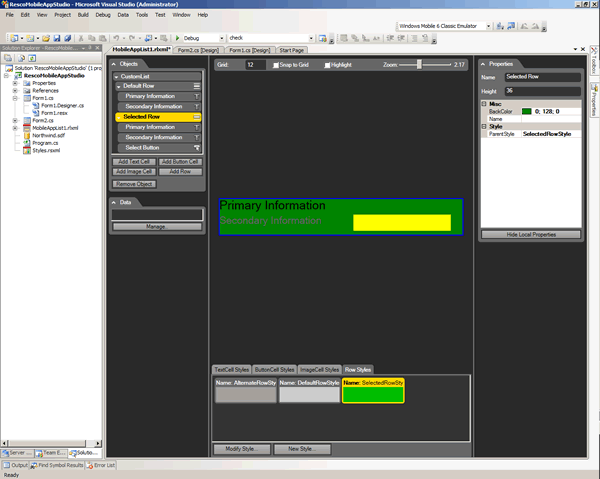Toggle the Highlight checkbox
Screen dimensions: 600x479
(327, 65)
